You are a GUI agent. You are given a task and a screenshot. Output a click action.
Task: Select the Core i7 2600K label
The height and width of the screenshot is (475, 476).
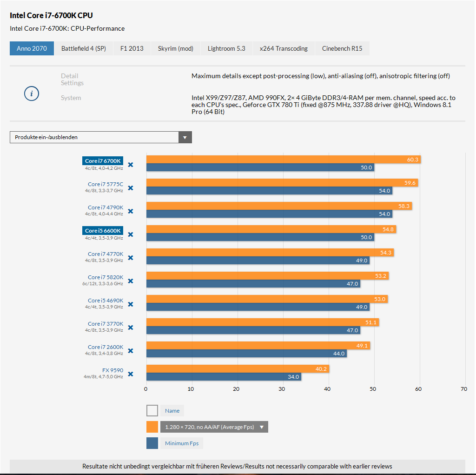point(106,347)
